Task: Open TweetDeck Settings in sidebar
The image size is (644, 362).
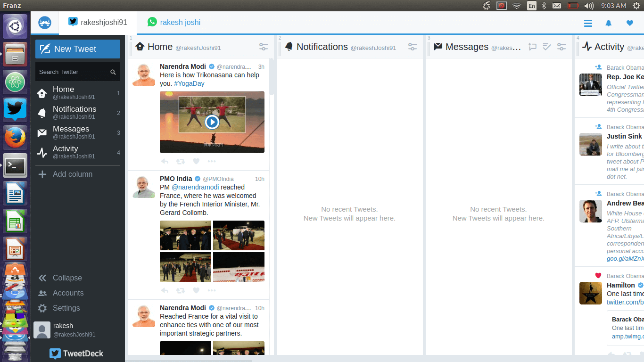Action: point(59,308)
